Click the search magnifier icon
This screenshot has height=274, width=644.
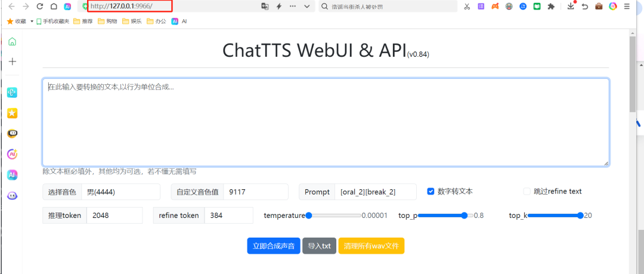(324, 6)
